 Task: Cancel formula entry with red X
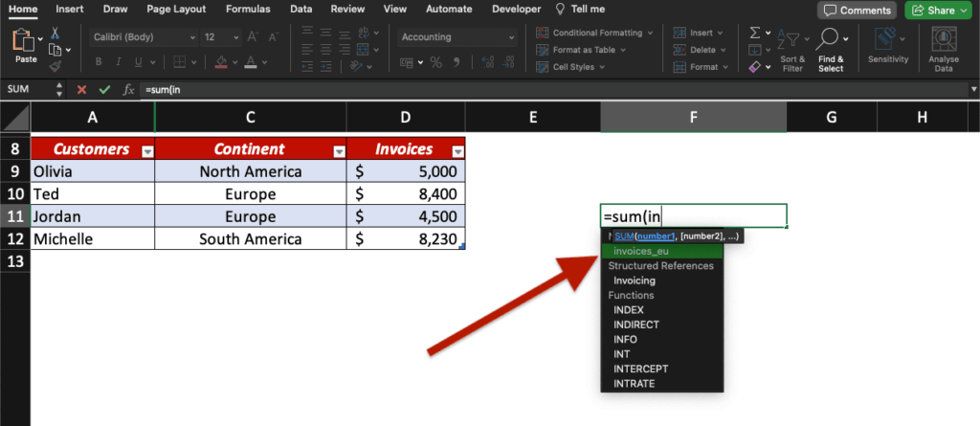[x=81, y=89]
